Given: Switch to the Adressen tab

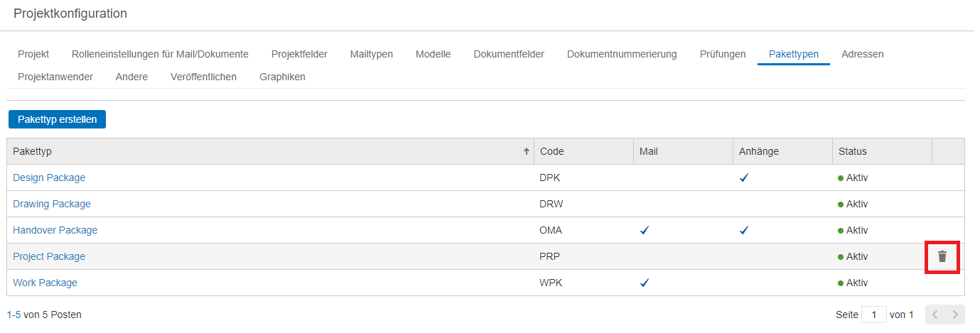Looking at the screenshot, I should pyautogui.click(x=862, y=54).
